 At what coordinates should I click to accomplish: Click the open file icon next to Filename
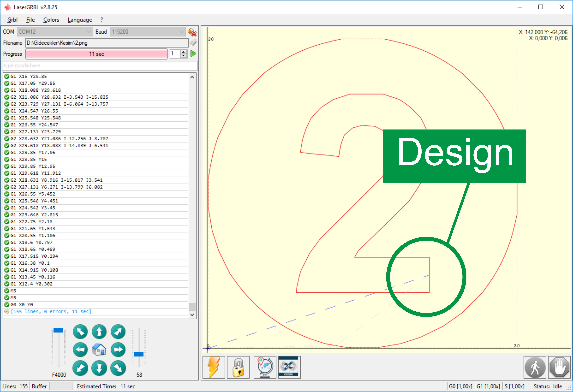click(x=193, y=43)
